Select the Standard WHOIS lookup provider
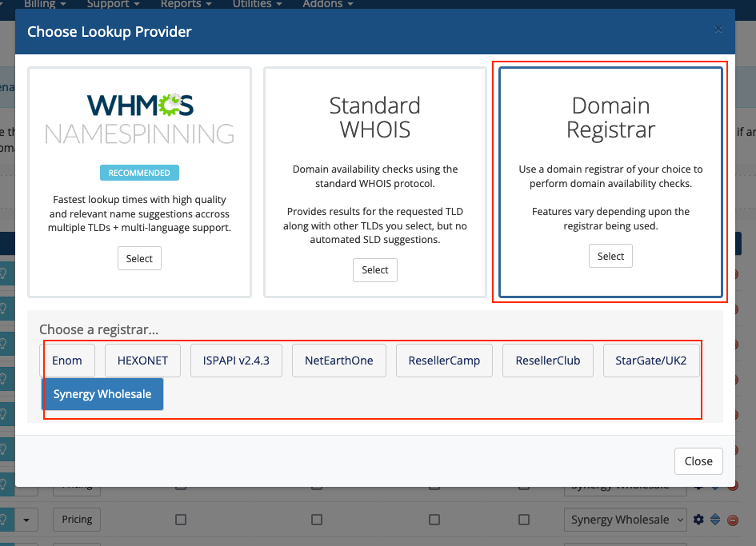The height and width of the screenshot is (546, 756). [374, 270]
